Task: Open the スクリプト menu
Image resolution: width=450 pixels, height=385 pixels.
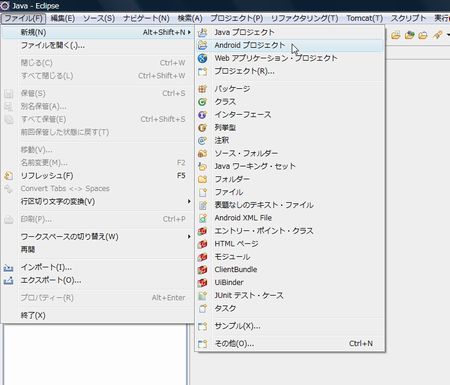Action: tap(409, 18)
